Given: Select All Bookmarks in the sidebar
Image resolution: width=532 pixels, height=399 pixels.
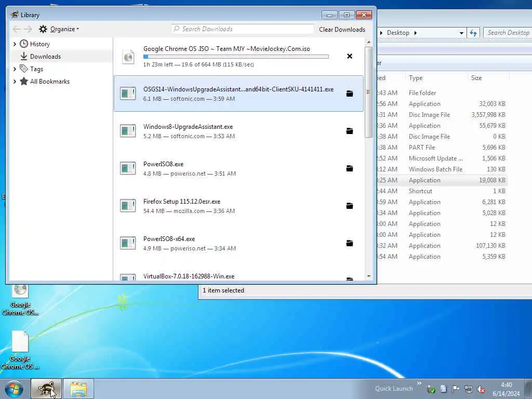Looking at the screenshot, I should pyautogui.click(x=50, y=82).
